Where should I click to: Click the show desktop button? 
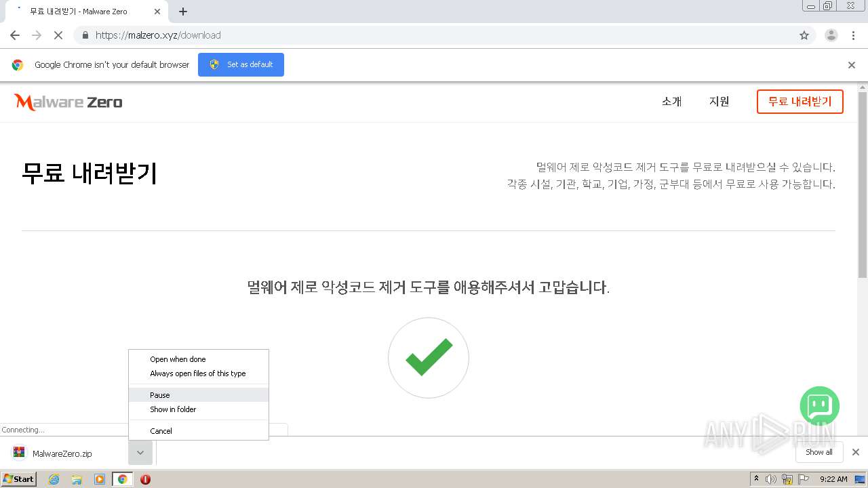tap(860, 479)
